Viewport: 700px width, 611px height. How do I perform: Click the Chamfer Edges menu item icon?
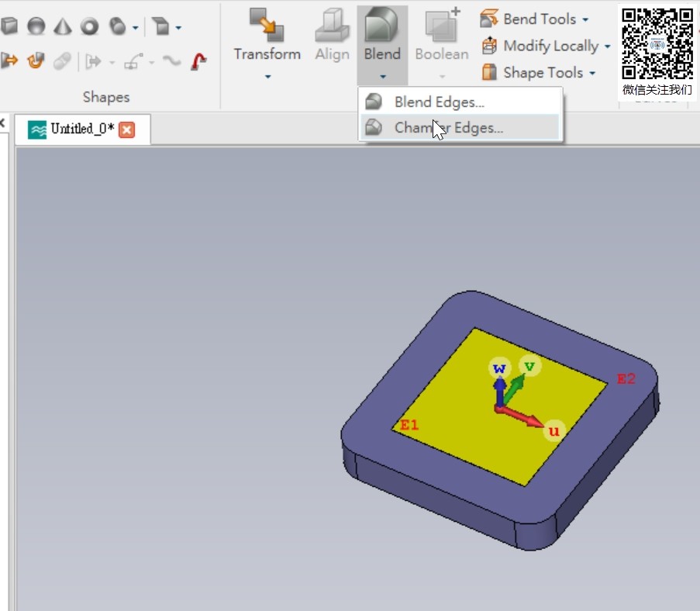pyautogui.click(x=373, y=128)
